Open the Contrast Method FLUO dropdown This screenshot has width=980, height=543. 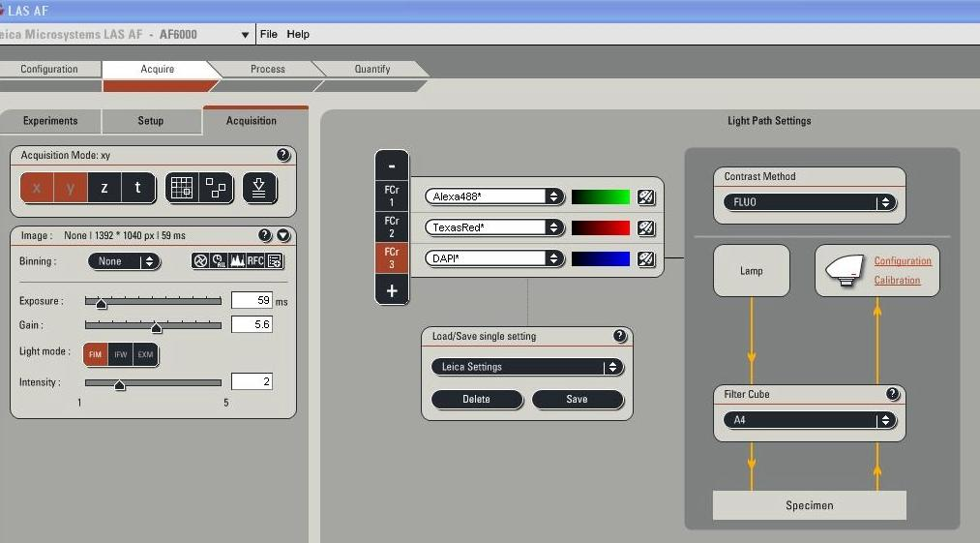(x=810, y=202)
